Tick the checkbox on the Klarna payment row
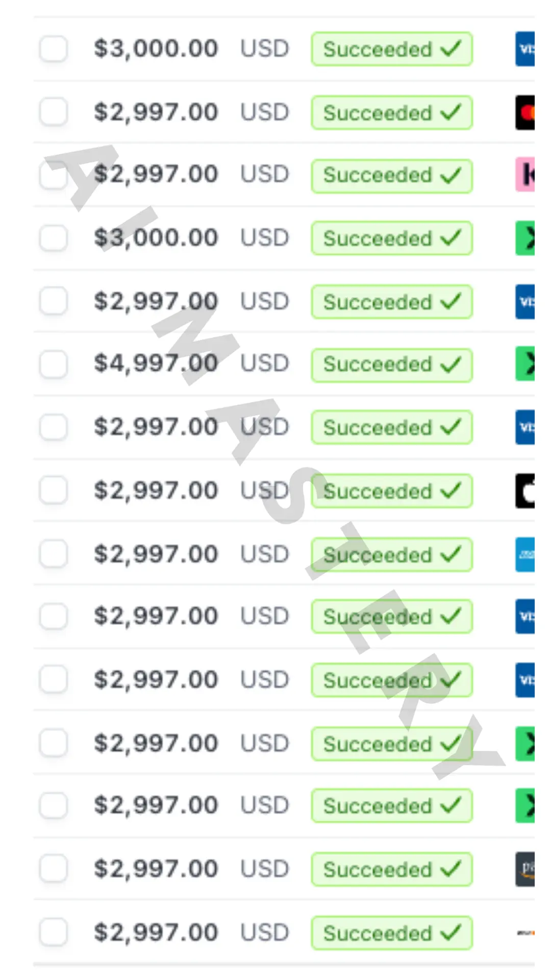551x980 pixels. point(54,175)
